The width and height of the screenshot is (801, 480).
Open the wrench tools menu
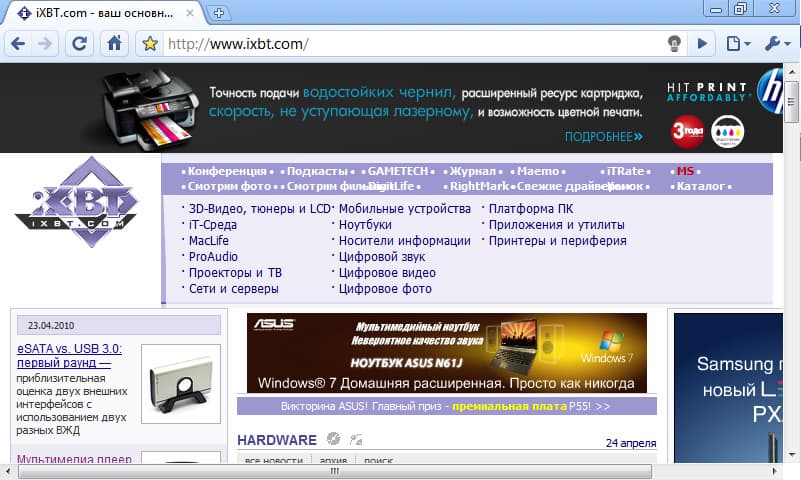[777, 44]
